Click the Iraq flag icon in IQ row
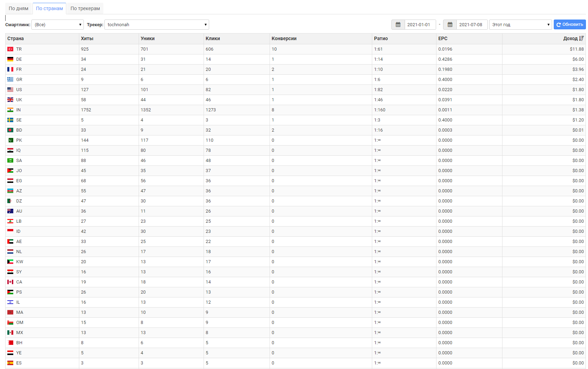The image size is (588, 369). point(10,150)
